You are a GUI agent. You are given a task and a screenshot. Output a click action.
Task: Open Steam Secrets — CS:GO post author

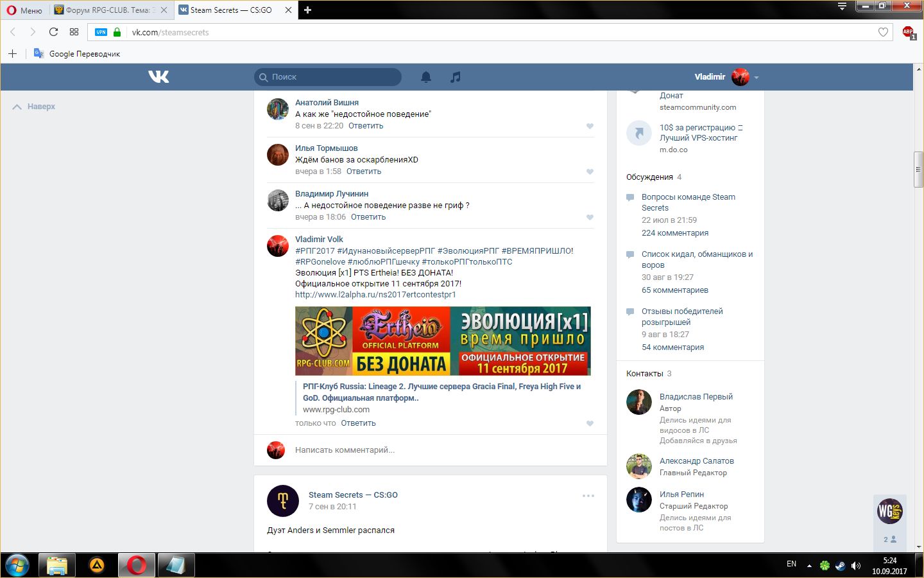coord(353,495)
